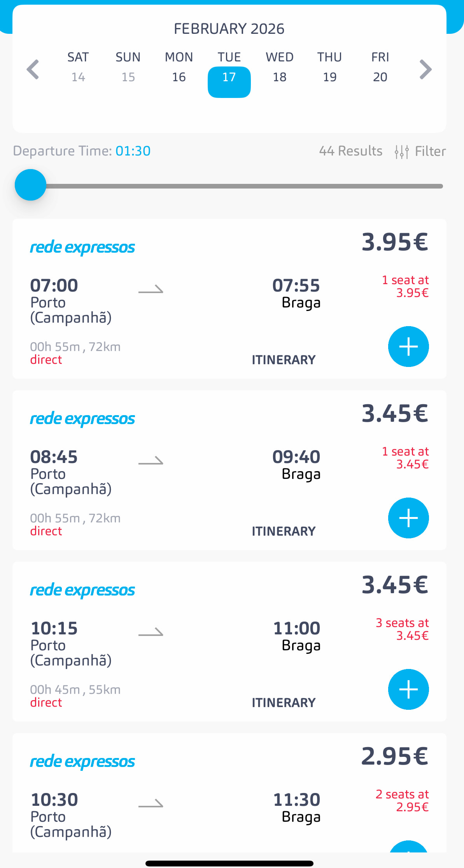Image resolution: width=464 pixels, height=868 pixels.
Task: Show ITINERARY for the 08:45 departure
Action: tap(284, 531)
